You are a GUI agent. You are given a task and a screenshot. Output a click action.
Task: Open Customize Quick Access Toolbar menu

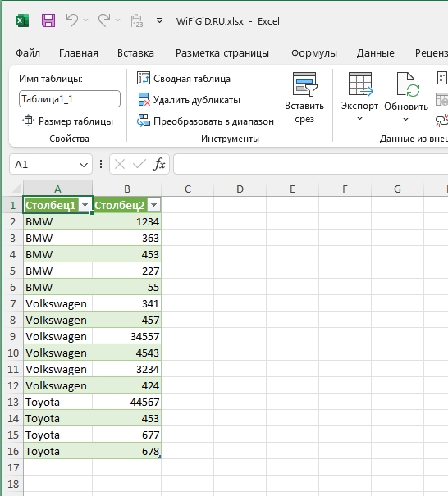tap(159, 20)
